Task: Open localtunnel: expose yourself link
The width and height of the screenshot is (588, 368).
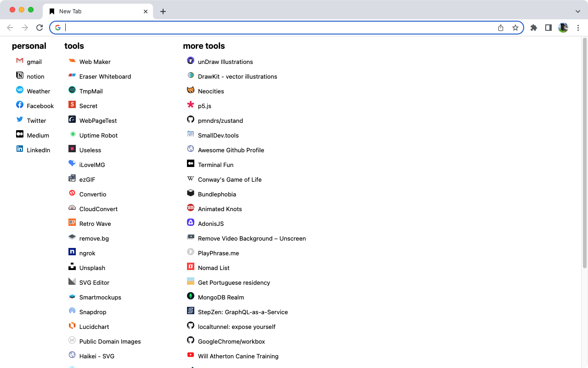Action: pyautogui.click(x=237, y=327)
